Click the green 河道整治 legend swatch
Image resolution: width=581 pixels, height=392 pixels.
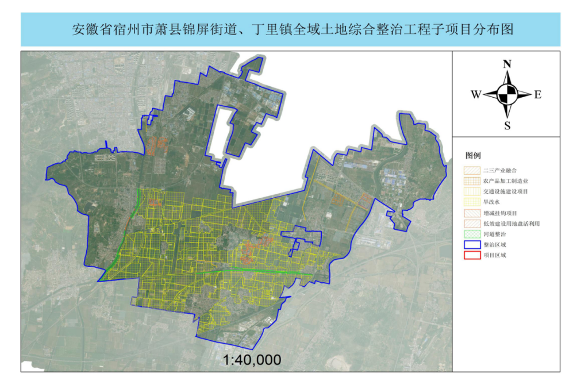[472, 233]
